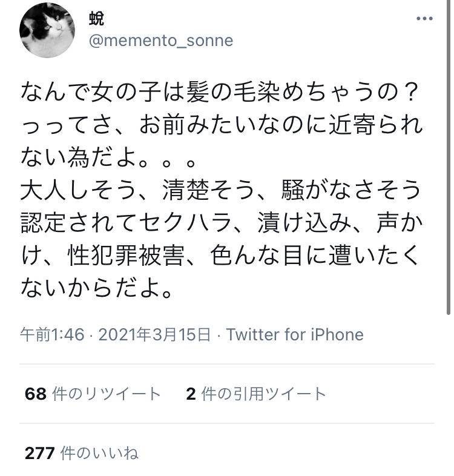Click the Twitter for iPhone source label
Image resolution: width=454 pixels, height=476 pixels.
tap(295, 334)
